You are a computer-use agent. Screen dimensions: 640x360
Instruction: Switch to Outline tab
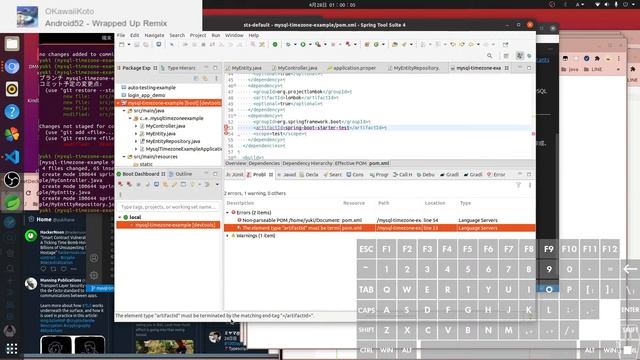[180, 174]
